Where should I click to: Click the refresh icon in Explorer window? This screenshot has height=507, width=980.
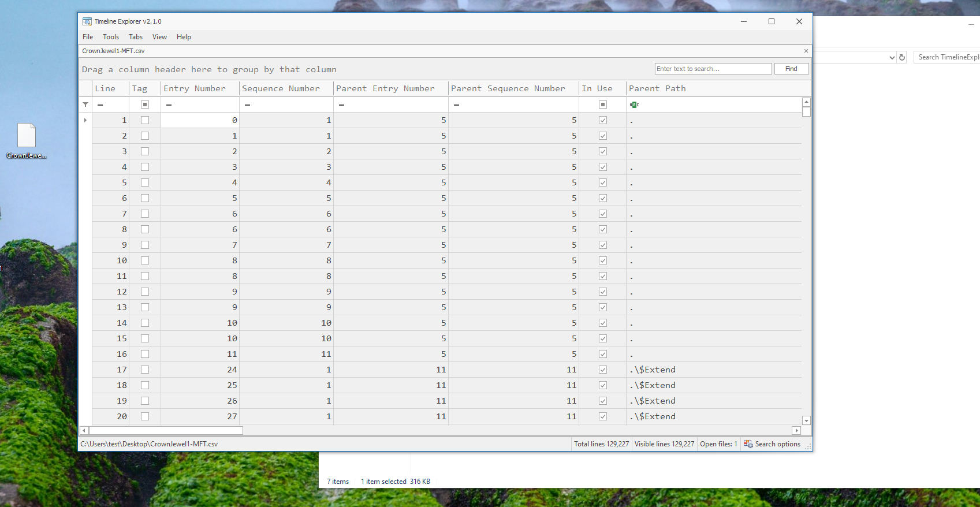pyautogui.click(x=902, y=57)
